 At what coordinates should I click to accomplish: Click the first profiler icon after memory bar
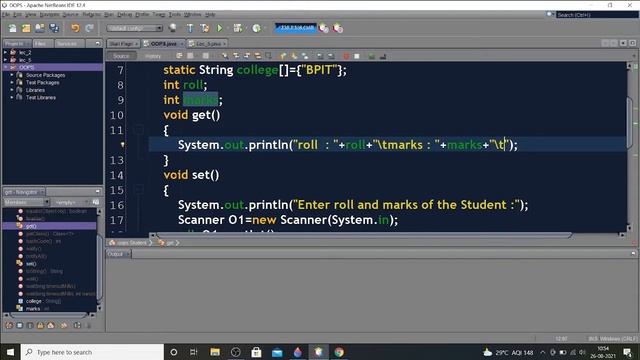[x=323, y=28]
